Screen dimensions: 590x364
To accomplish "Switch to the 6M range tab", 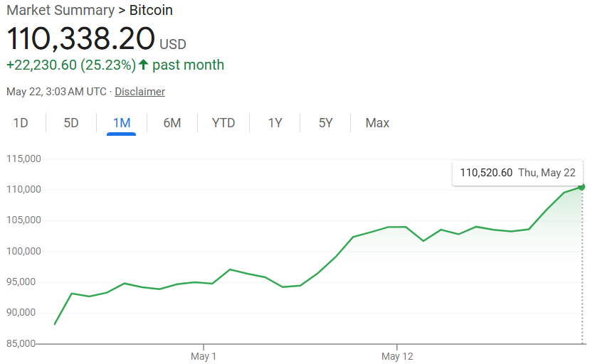I will coord(172,123).
